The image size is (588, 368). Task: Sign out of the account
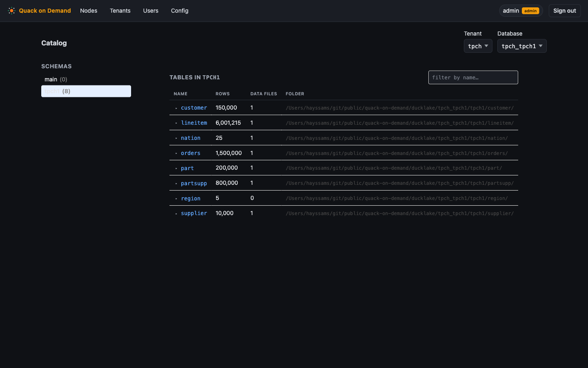coord(565,11)
